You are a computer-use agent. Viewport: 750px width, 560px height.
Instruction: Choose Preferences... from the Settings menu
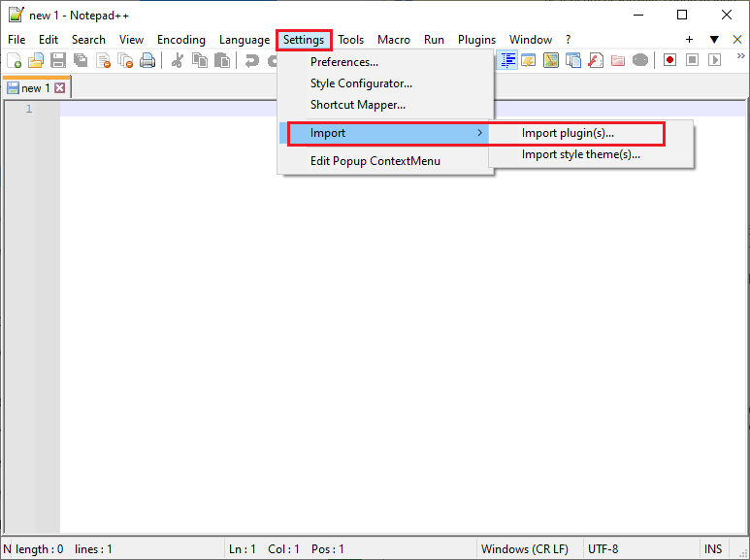tap(386, 62)
